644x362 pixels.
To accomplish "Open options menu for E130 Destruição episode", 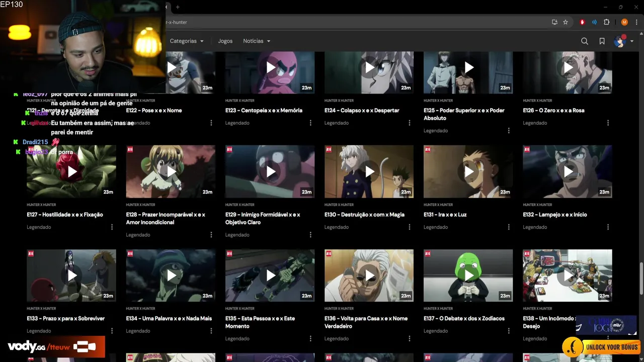I will click(410, 227).
